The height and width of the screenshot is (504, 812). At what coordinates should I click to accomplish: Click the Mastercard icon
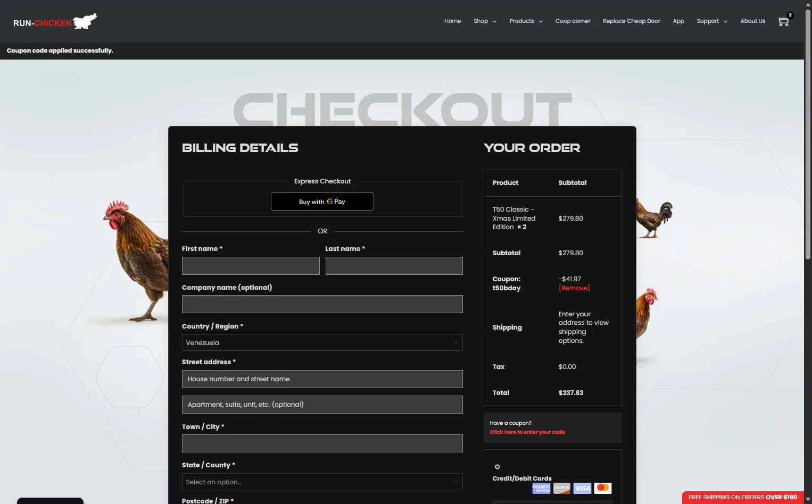tap(603, 488)
